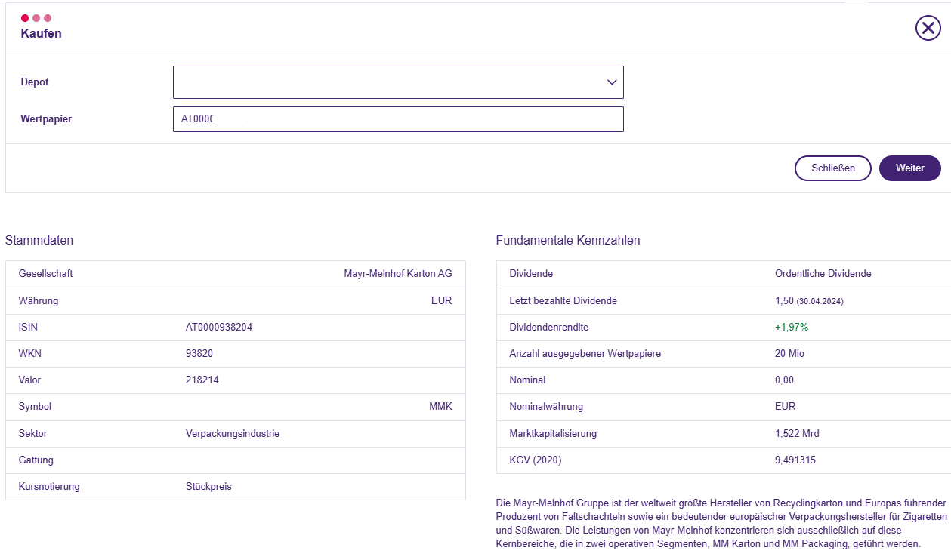
Task: Open the Depot dropdown
Action: pos(398,82)
